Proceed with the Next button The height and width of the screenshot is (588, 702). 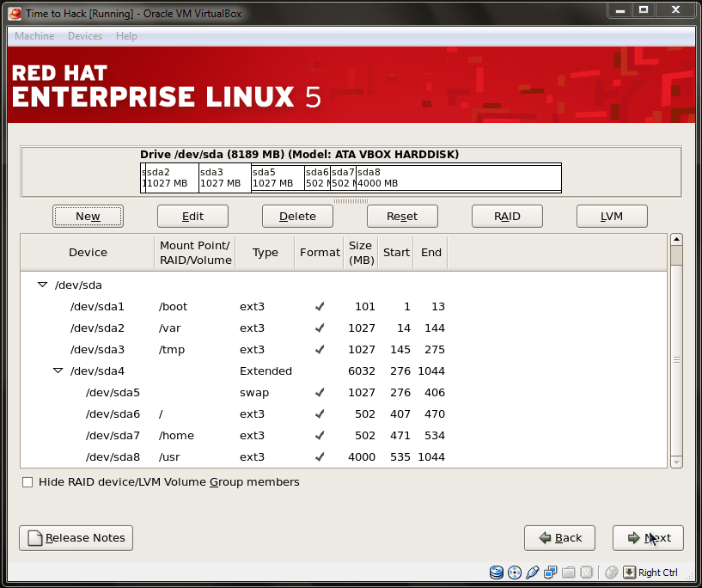tap(648, 538)
